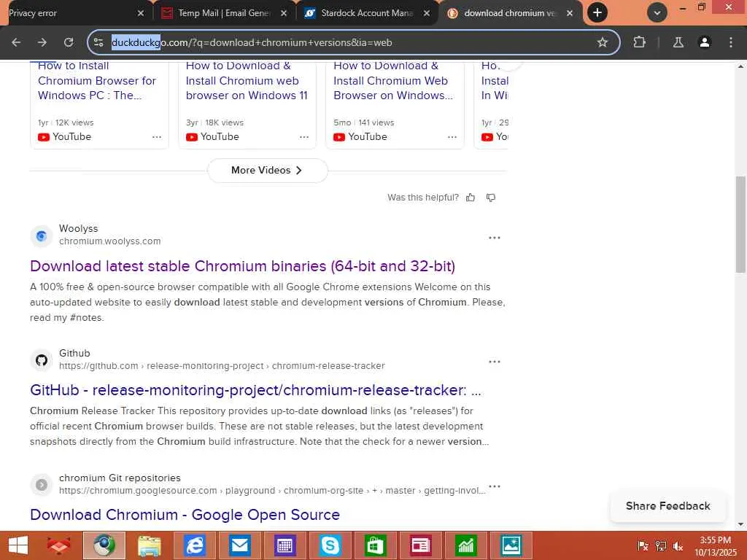Screen dimensions: 747x560
Task: Open Internet Explorer from the taskbar
Action: click(x=195, y=545)
